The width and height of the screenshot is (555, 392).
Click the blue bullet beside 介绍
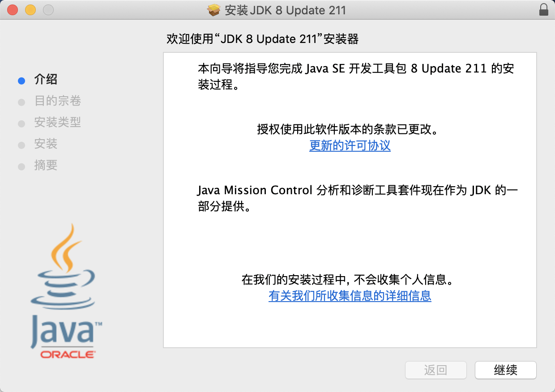[x=21, y=81]
